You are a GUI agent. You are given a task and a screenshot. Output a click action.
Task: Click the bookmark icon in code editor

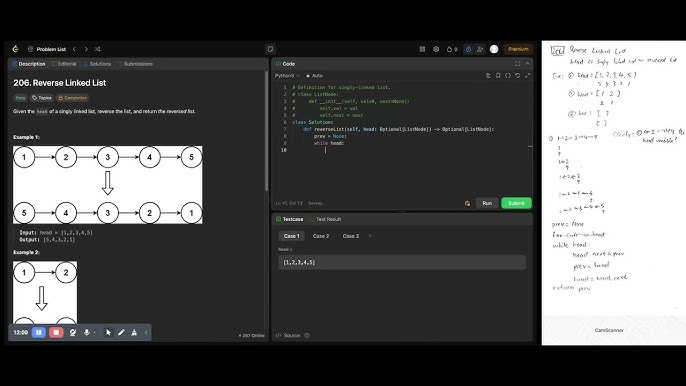point(498,76)
